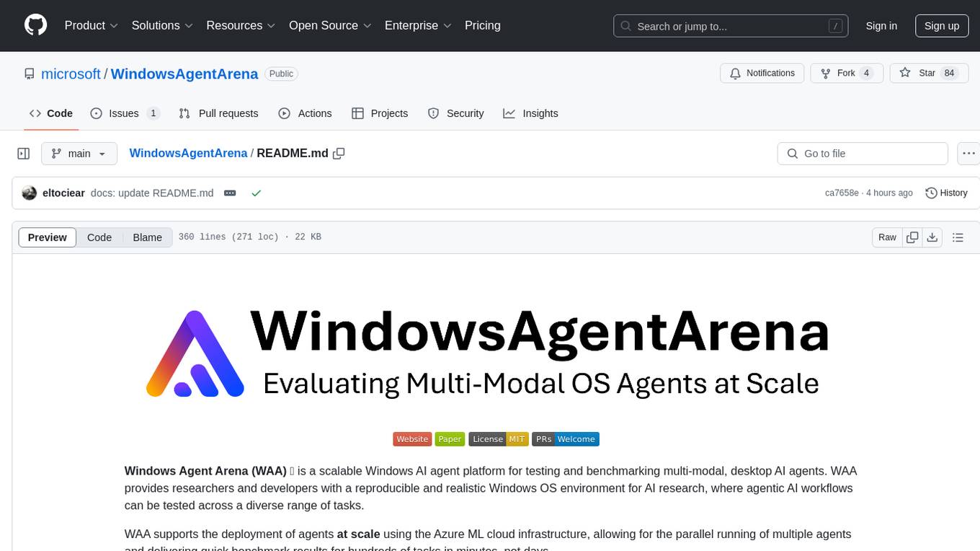
Task: Open the Website badge
Action: 412,439
